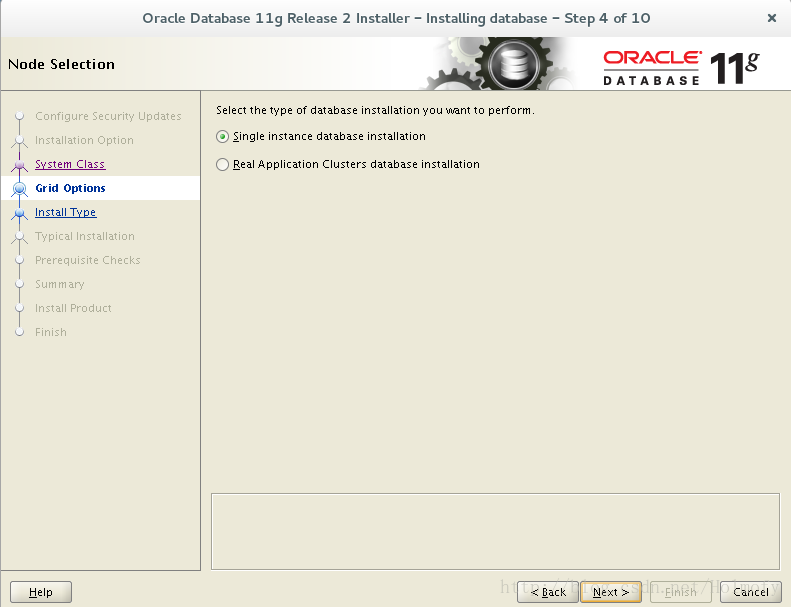Screen dimensions: 791x607
Task: Open the Install Type step link
Action: [x=66, y=212]
